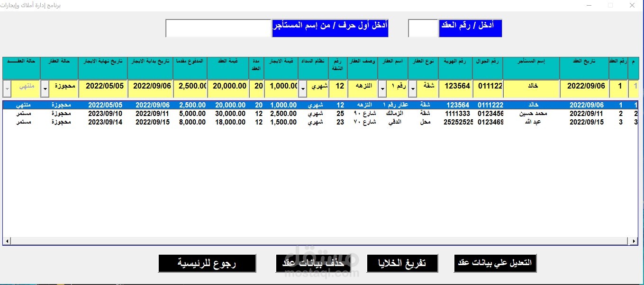Click the التعديل علي بيانات عقد button
Screen dimensions: 644x285
point(495,263)
